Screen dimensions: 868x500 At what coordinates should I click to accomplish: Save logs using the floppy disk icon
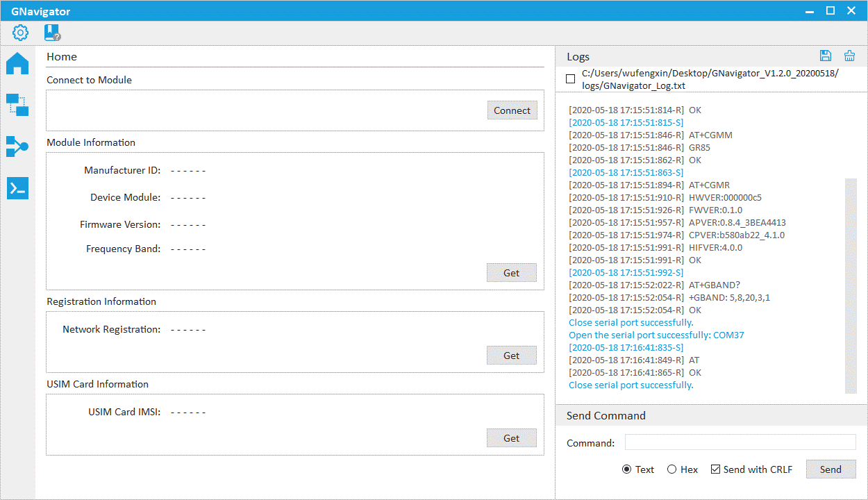826,56
